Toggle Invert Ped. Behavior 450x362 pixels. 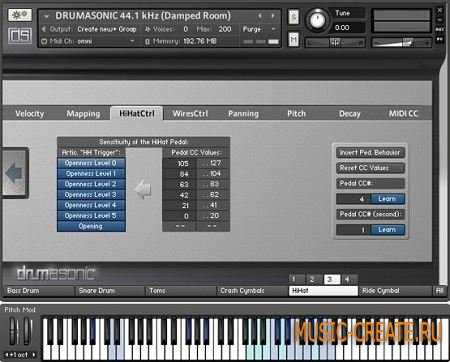370,153
